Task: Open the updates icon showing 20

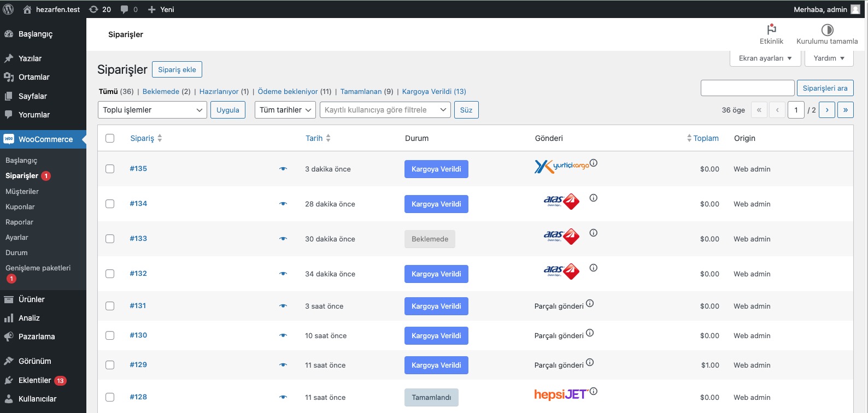Action: [x=94, y=9]
